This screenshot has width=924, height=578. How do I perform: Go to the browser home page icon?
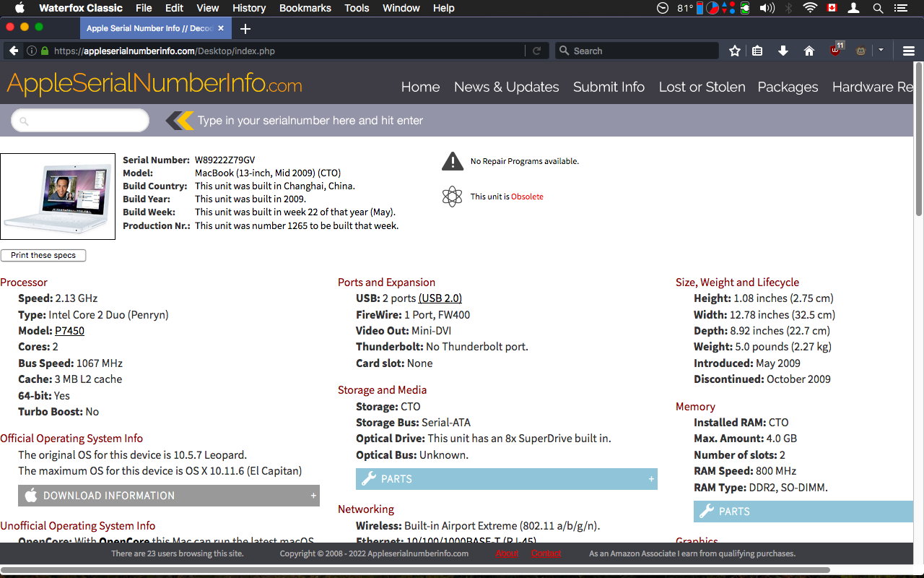[809, 51]
